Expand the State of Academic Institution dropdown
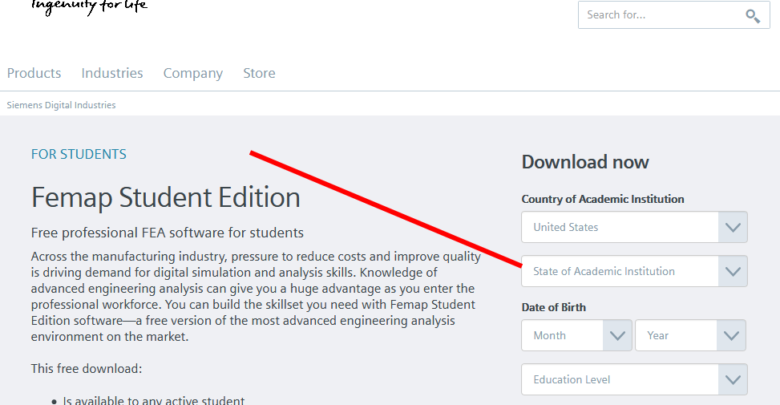This screenshot has height=405, width=780. click(634, 271)
